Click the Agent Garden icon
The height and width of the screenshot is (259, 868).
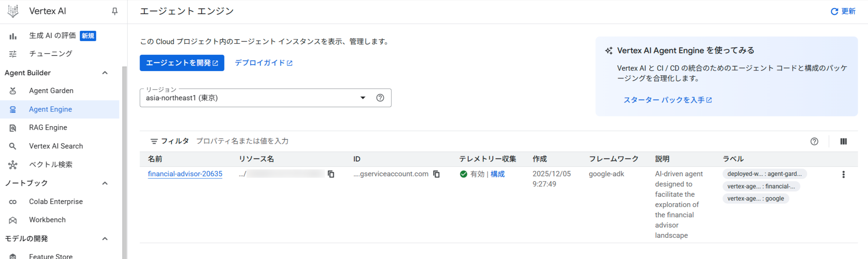(x=13, y=91)
